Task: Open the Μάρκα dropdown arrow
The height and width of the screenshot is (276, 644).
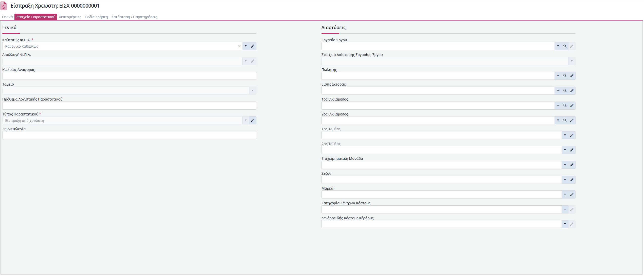Action: pos(565,194)
